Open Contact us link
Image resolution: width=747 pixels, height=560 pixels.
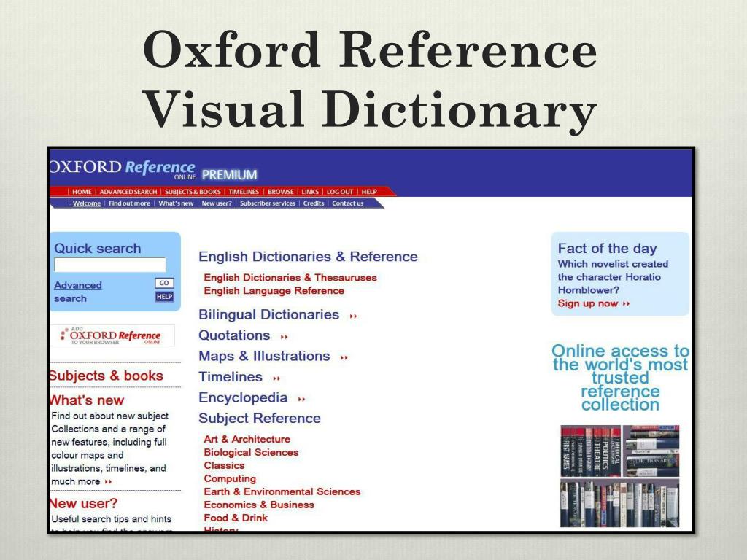tap(348, 203)
